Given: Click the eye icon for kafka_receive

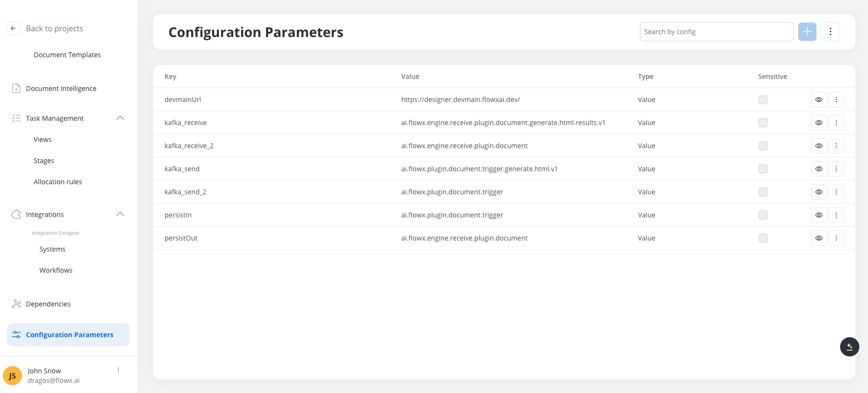Looking at the screenshot, I should pos(819,123).
